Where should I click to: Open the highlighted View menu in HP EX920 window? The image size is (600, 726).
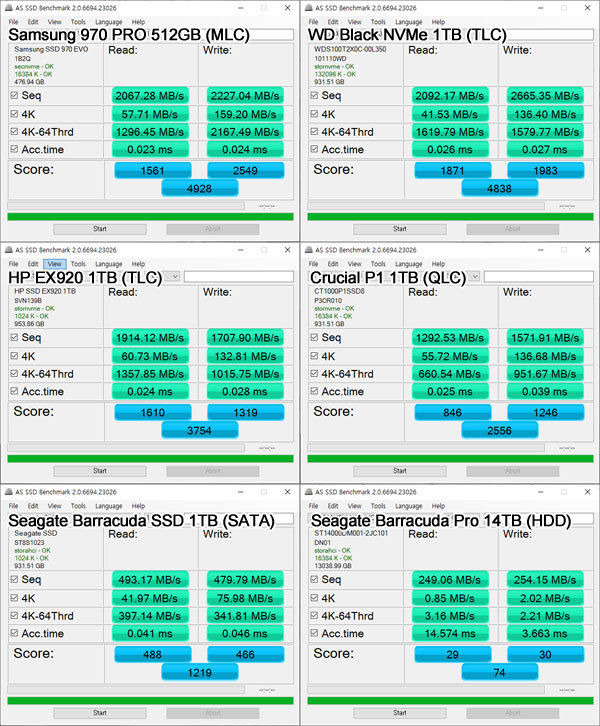click(55, 264)
